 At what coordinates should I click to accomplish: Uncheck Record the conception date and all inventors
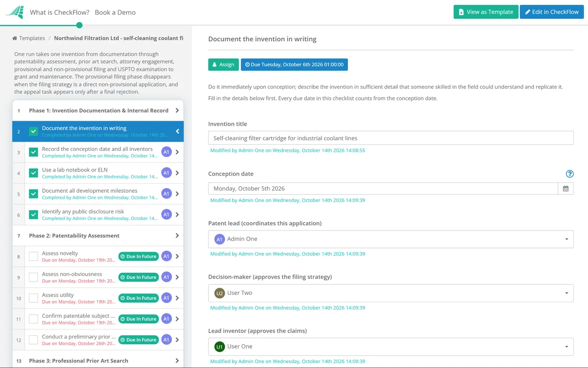coord(34,152)
